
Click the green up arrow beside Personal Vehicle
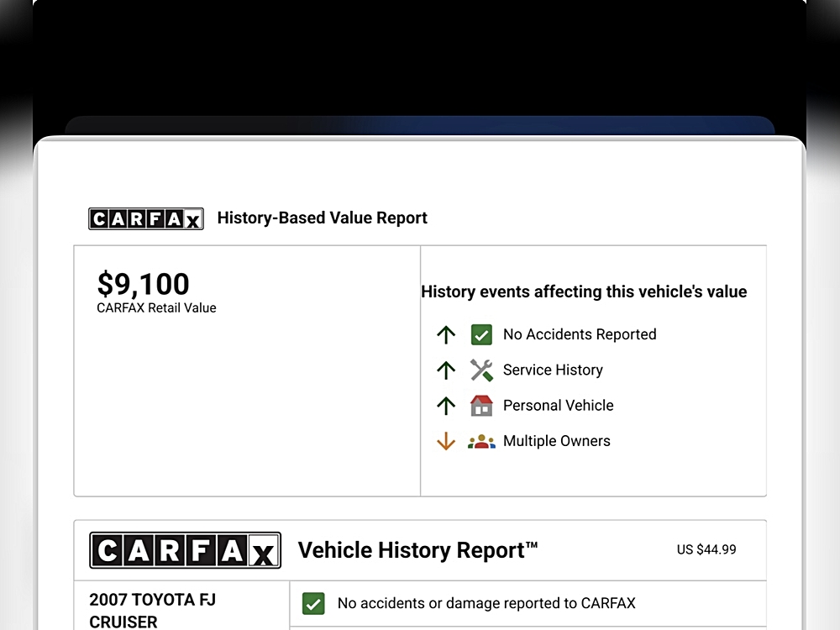click(446, 406)
